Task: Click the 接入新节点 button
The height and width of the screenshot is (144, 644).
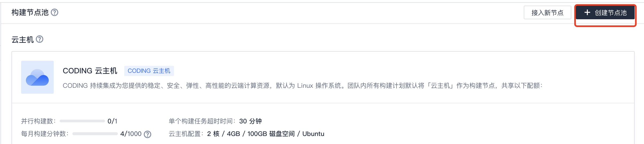Action: (x=547, y=13)
